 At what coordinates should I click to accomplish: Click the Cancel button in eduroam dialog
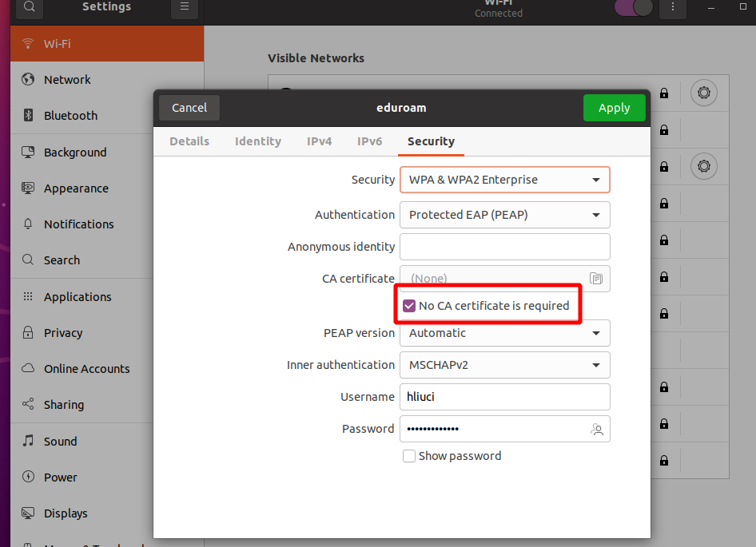[x=189, y=108]
